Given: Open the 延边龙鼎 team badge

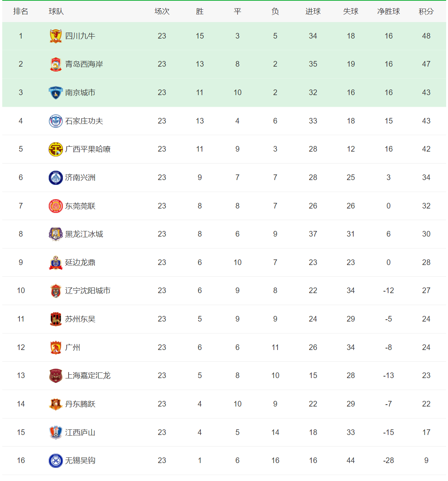Looking at the screenshot, I should [x=56, y=262].
